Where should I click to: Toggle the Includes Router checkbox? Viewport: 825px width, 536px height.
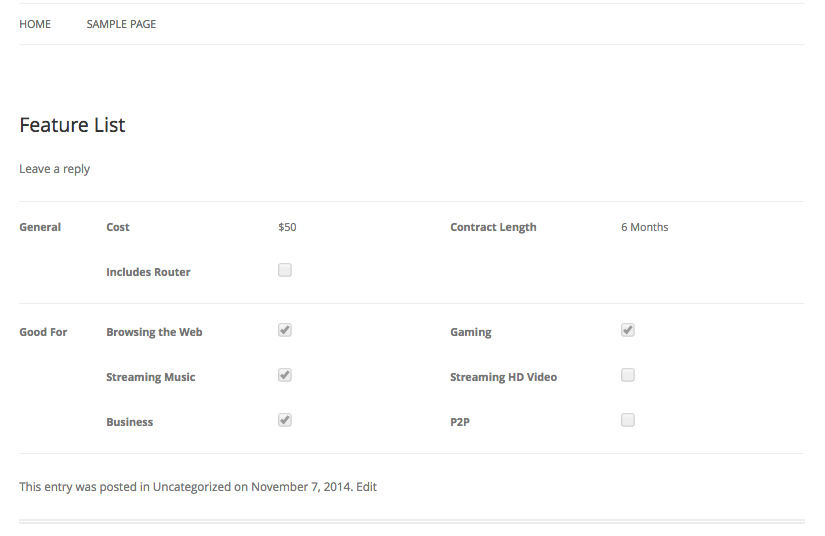pyautogui.click(x=285, y=270)
